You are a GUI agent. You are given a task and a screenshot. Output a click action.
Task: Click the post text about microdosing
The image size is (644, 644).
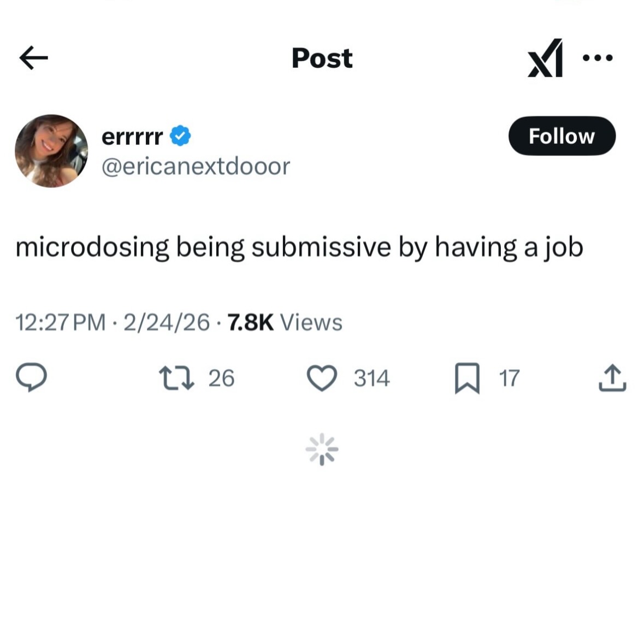pos(300,247)
